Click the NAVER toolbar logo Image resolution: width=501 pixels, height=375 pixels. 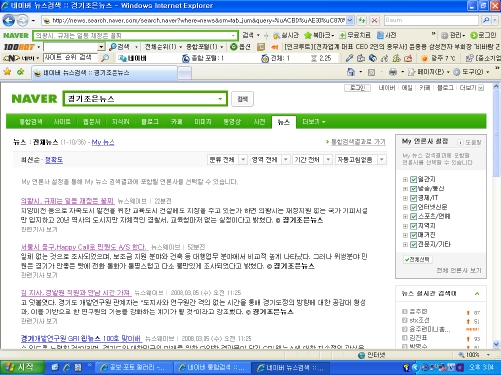pos(16,35)
